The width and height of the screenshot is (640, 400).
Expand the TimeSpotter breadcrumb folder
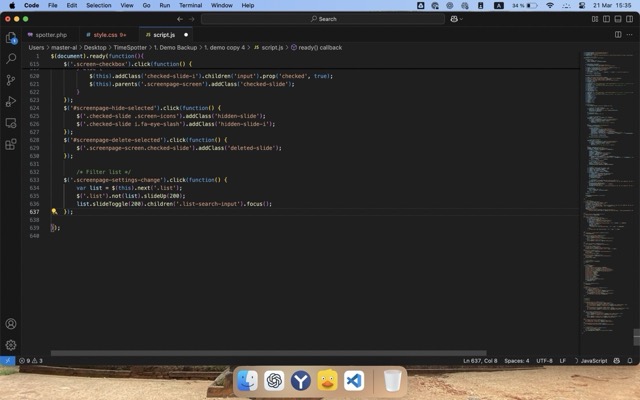129,47
